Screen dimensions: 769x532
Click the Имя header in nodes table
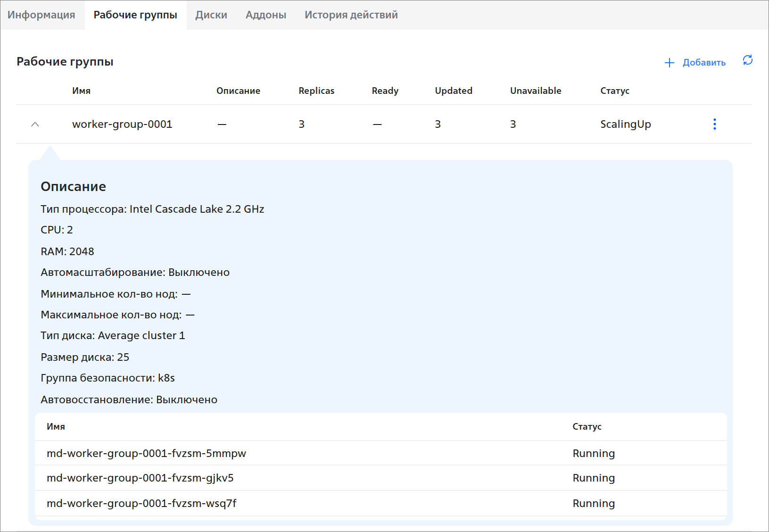[56, 426]
